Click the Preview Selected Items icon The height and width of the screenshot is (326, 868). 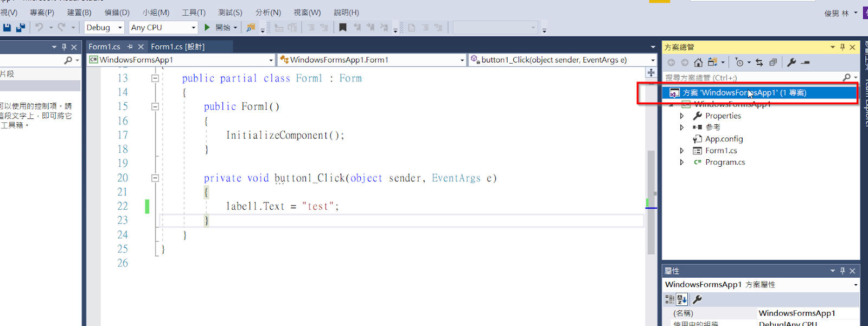coord(806,62)
